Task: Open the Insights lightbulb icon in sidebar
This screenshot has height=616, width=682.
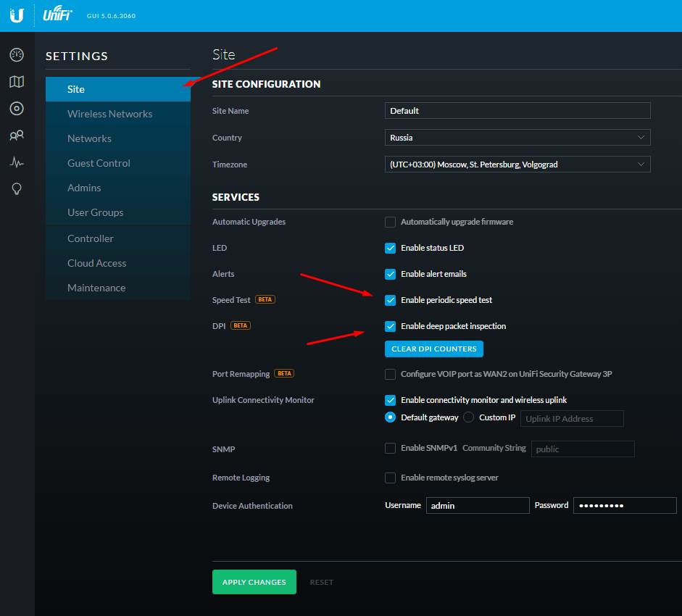Action: click(x=17, y=189)
